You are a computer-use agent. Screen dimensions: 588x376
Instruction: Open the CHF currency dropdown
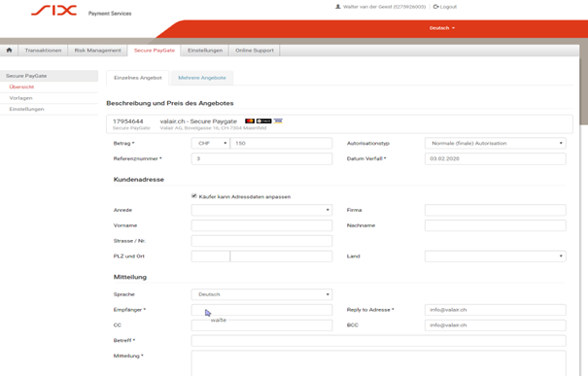click(x=210, y=143)
